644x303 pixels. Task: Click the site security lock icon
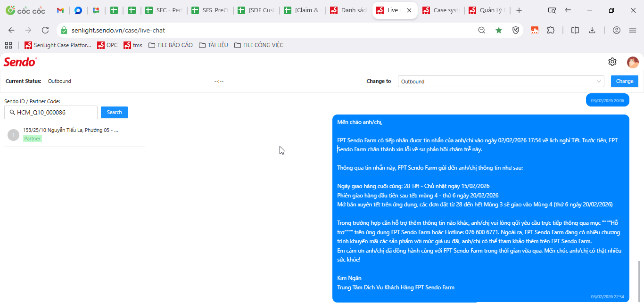pyautogui.click(x=64, y=30)
